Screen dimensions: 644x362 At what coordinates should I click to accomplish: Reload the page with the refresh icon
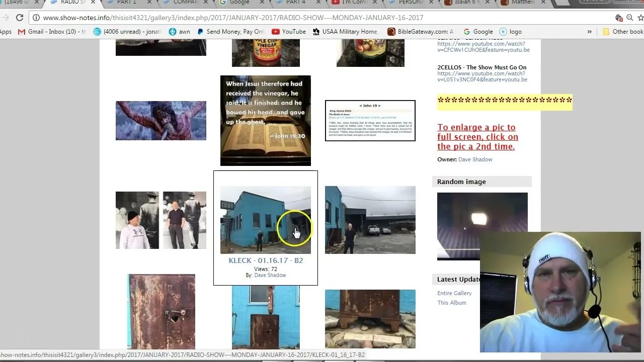click(20, 18)
